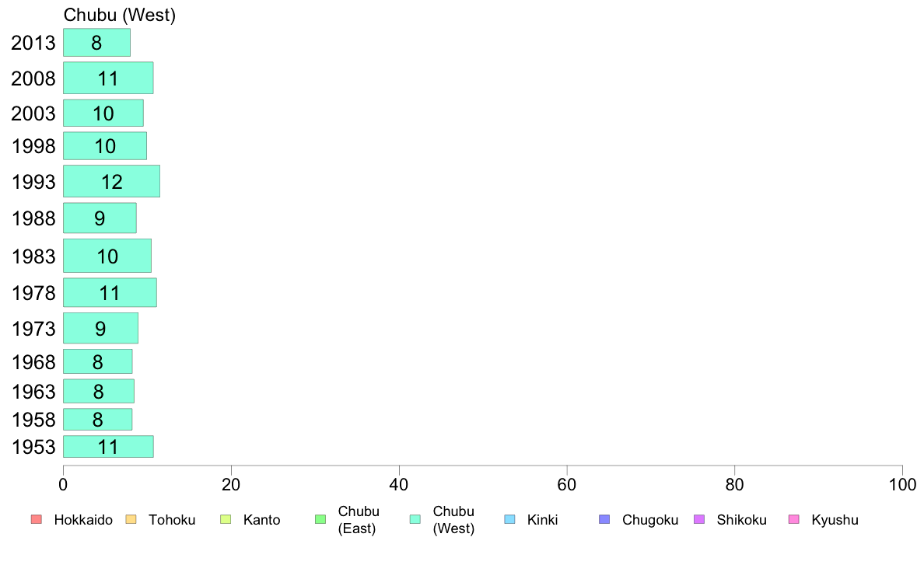Click the Kanto yellow-green legend swatch
The height and width of the screenshot is (572, 924).
click(226, 519)
